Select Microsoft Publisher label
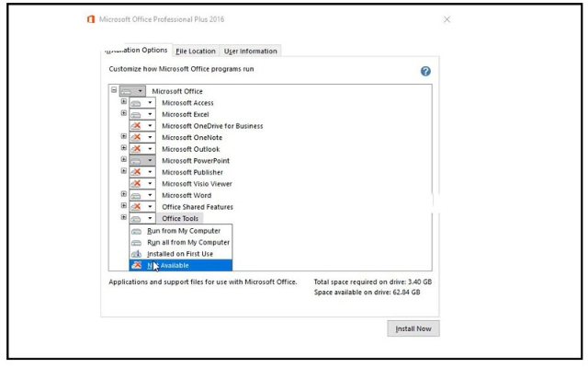588x368 pixels. pos(192,172)
